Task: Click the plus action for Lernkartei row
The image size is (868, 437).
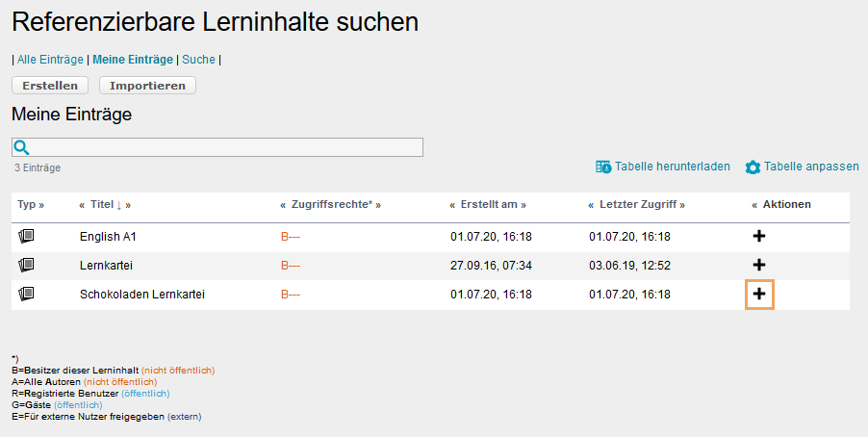Action: click(x=759, y=265)
